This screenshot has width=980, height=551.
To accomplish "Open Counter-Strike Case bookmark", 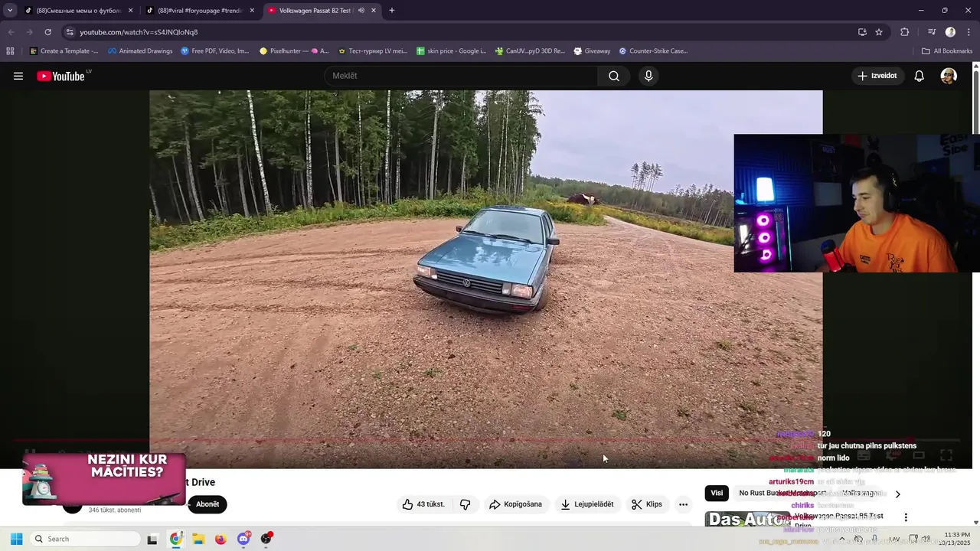I will point(653,51).
